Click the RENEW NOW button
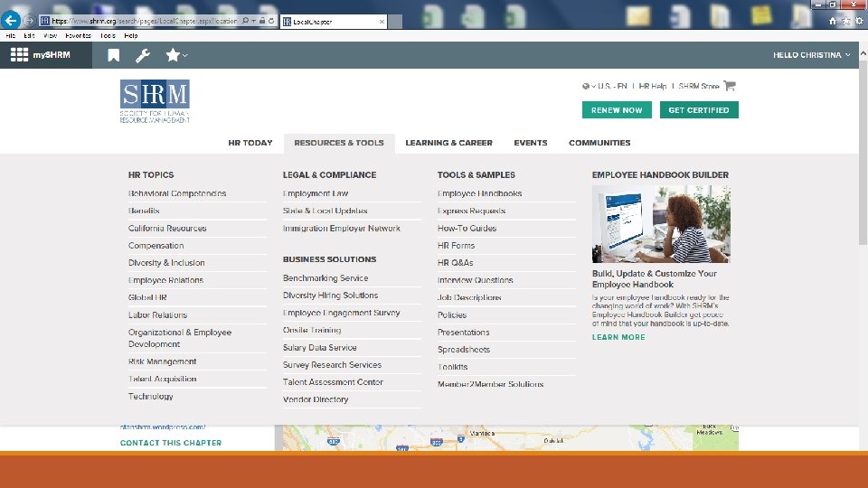868x488 pixels. [x=617, y=110]
